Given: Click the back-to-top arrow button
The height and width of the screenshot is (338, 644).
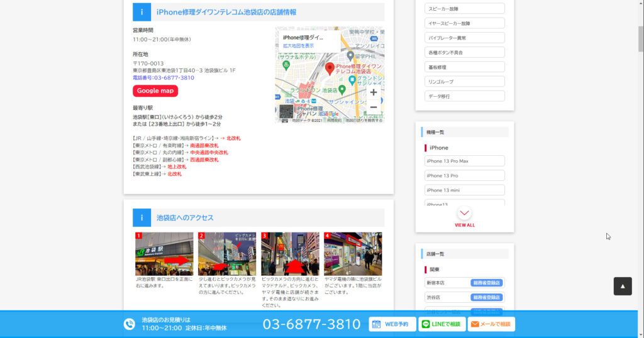Looking at the screenshot, I should point(623,286).
